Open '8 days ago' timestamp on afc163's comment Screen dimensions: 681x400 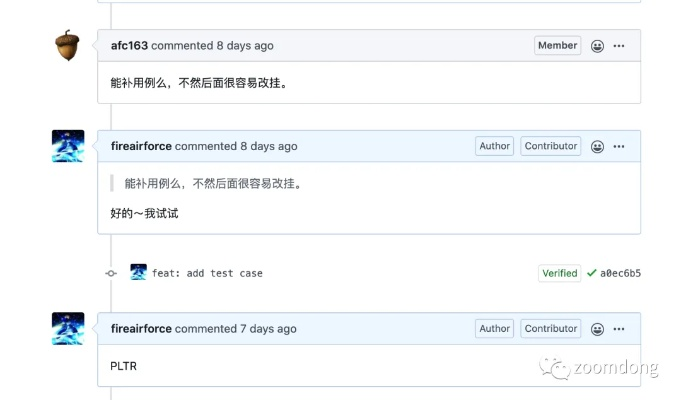tap(245, 46)
